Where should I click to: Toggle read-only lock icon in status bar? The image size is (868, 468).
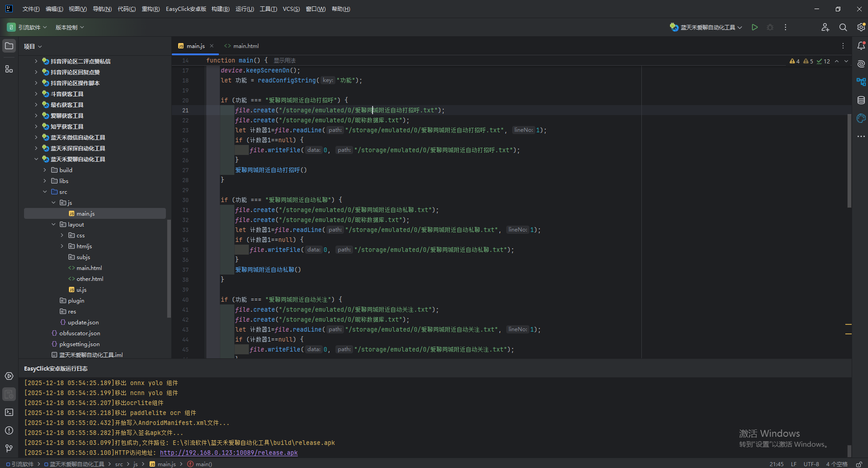coord(859,464)
